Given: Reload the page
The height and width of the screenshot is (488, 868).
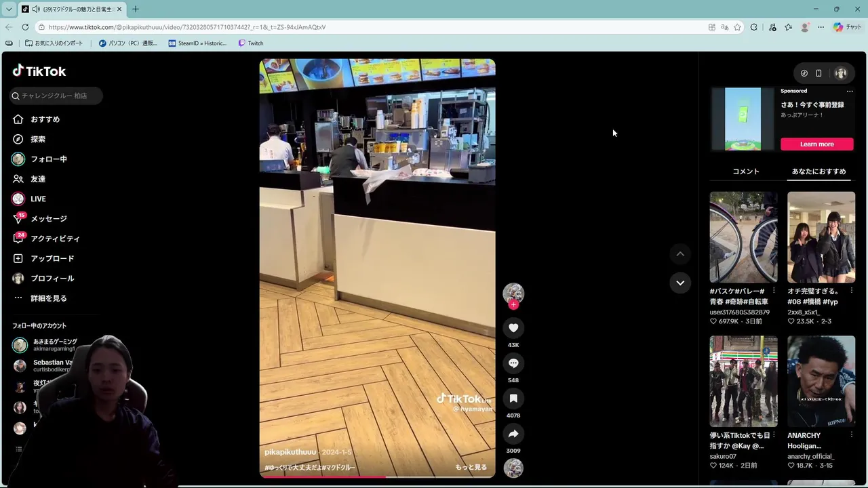Looking at the screenshot, I should pos(25,27).
